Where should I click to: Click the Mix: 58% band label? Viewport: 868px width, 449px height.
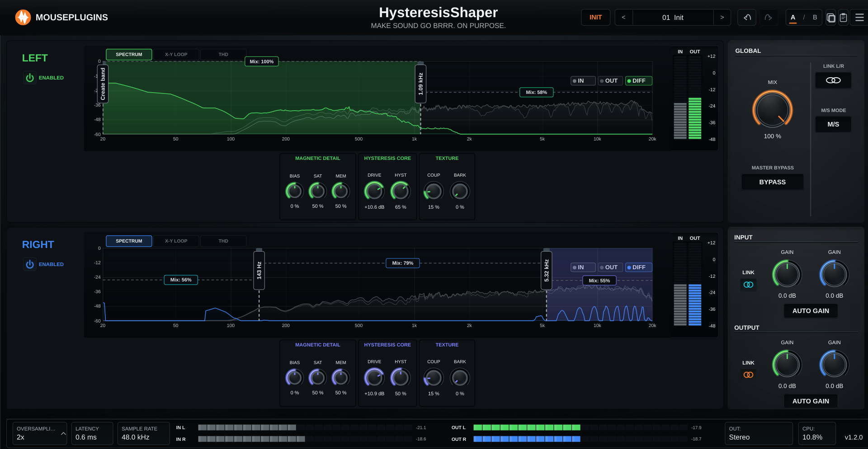(x=536, y=92)
